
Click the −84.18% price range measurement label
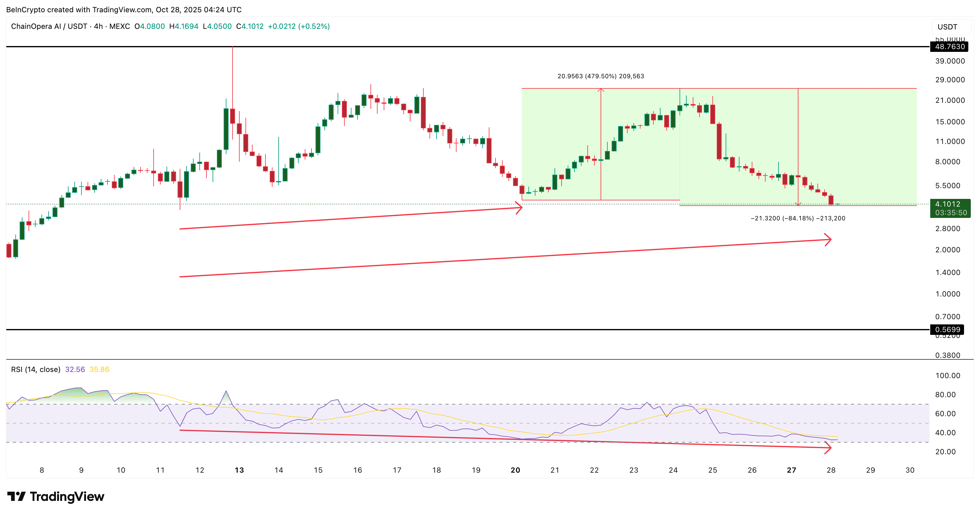click(x=798, y=218)
